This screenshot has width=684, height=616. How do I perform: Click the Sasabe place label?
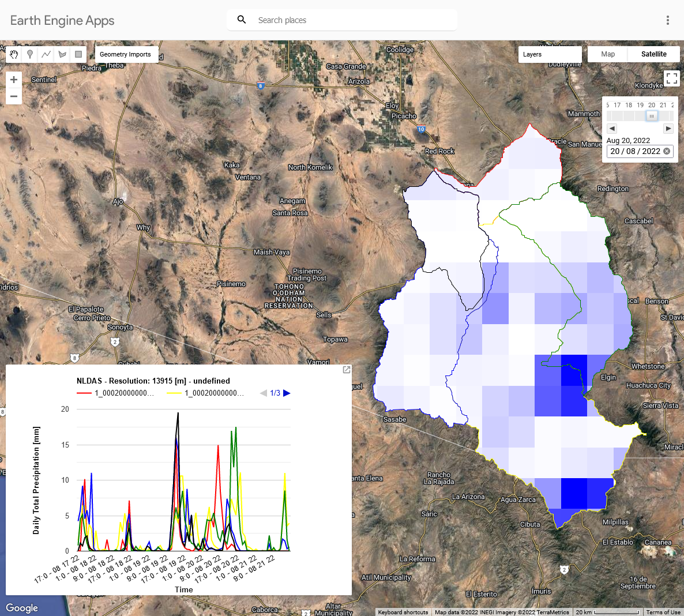click(x=395, y=420)
